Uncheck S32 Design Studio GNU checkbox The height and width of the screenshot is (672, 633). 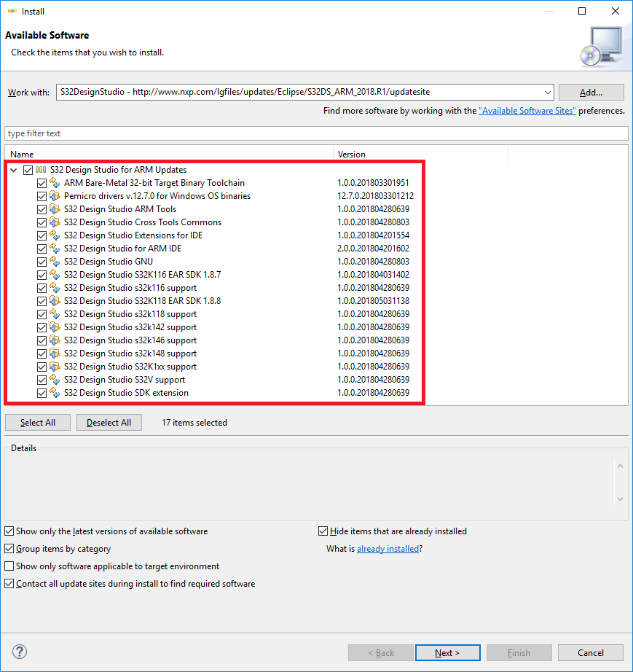tap(42, 262)
